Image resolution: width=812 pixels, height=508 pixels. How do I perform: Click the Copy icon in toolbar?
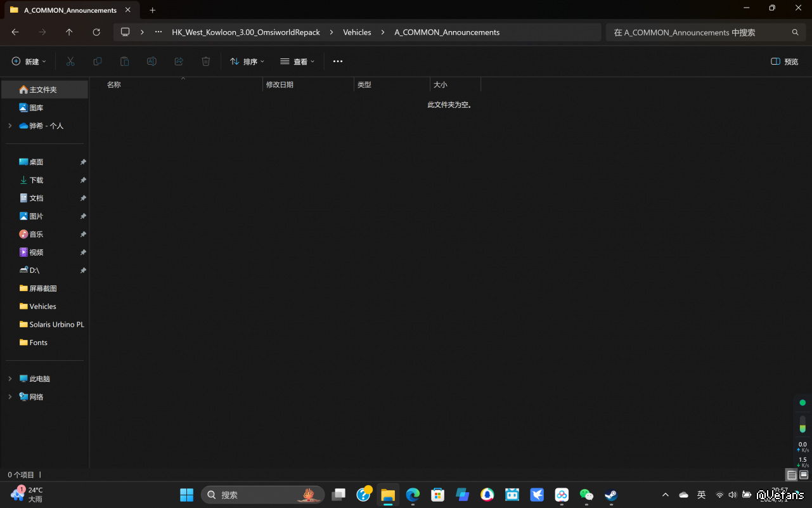(98, 62)
